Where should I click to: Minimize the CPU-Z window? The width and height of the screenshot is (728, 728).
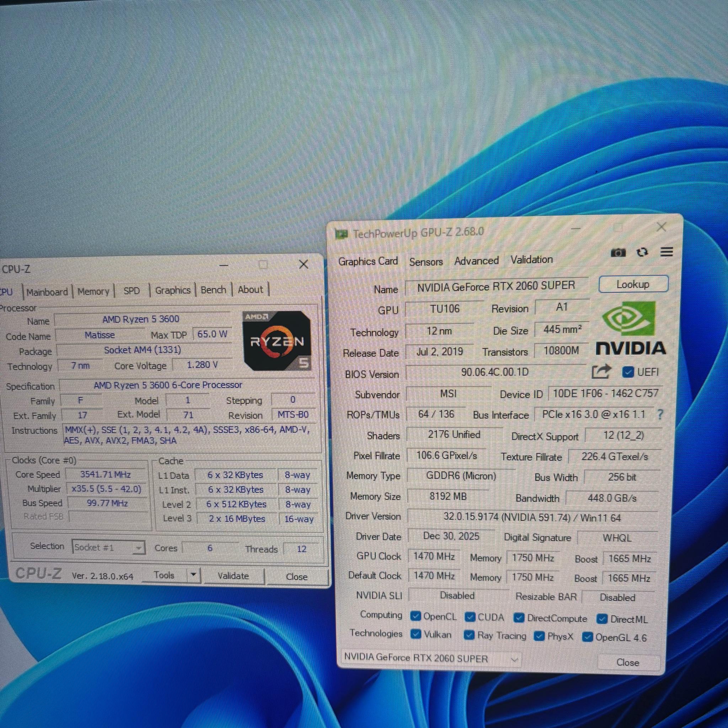click(224, 265)
